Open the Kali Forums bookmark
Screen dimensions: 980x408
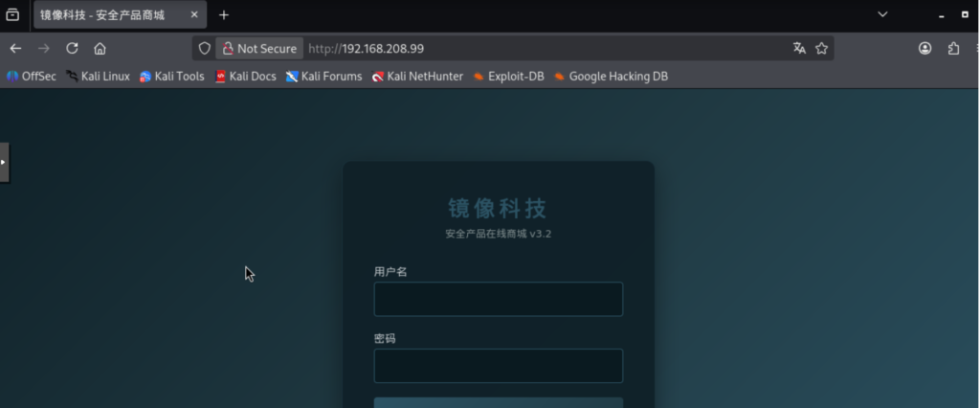coord(324,77)
